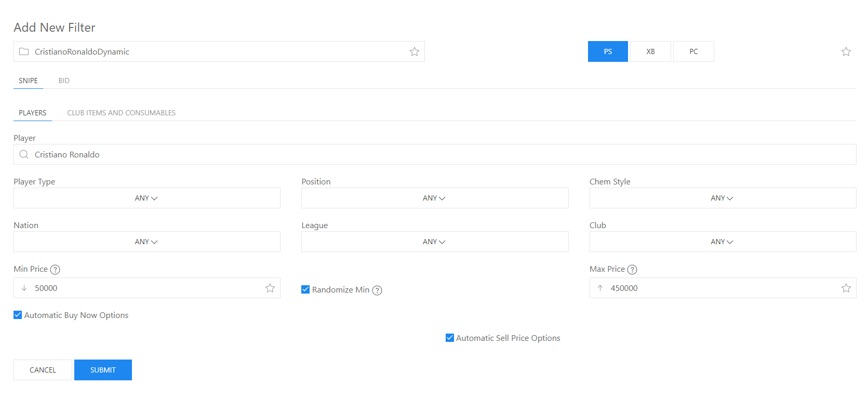868x398 pixels.
Task: Select the PLAYERS tab
Action: (33, 113)
